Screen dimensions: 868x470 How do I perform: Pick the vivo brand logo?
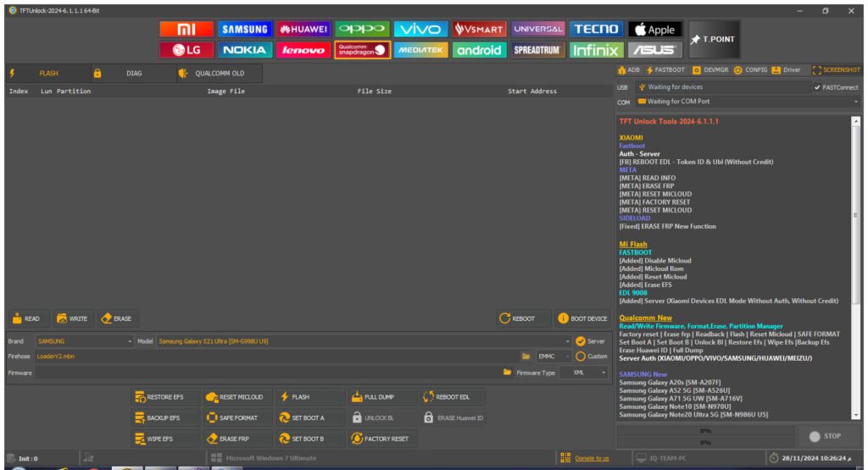420,30
